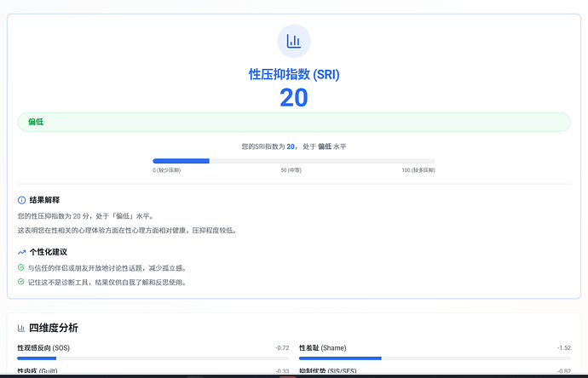Viewport: 588px width, 378px height.
Task: Click the 性压抑指数 (SRI) heading
Action: 294,74
